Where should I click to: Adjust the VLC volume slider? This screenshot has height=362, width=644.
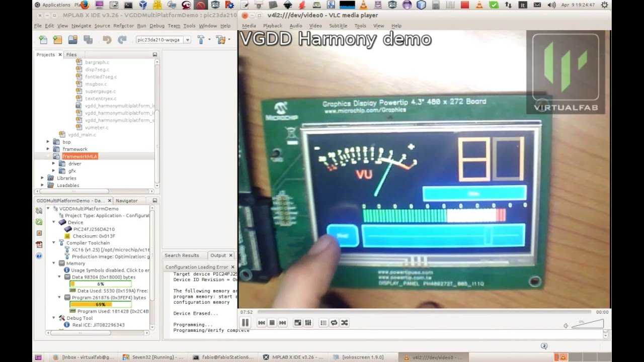pos(588,324)
